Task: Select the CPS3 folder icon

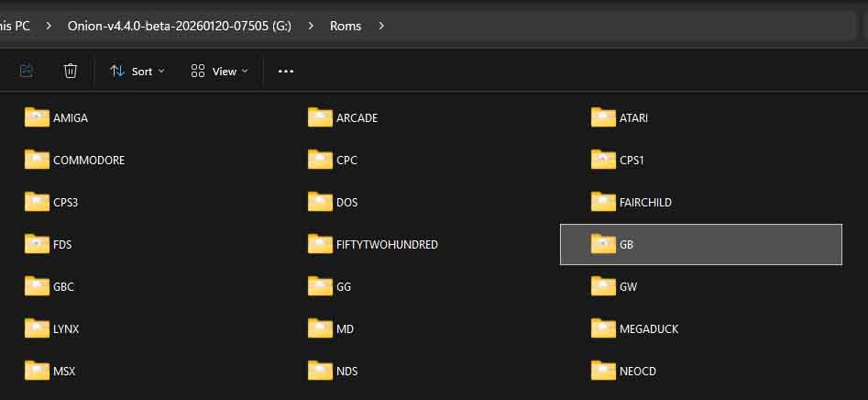Action: tap(37, 202)
